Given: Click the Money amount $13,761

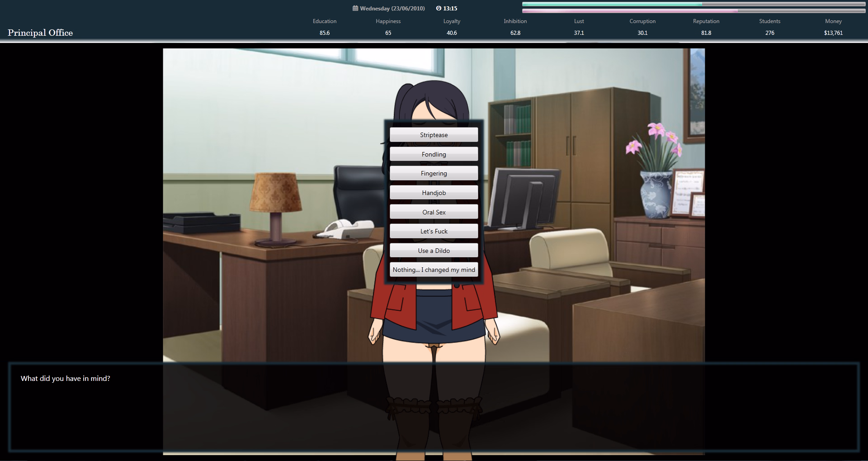Looking at the screenshot, I should [833, 33].
